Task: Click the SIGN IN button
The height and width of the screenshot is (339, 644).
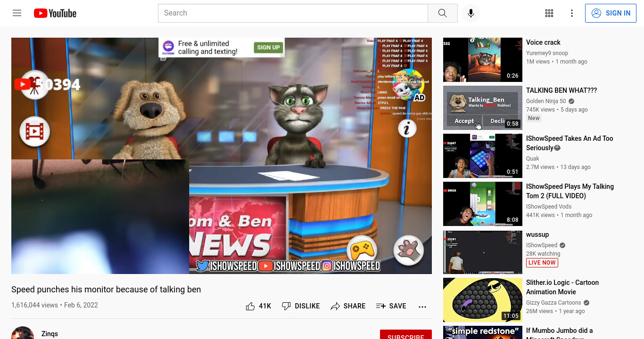Action: pyautogui.click(x=611, y=13)
